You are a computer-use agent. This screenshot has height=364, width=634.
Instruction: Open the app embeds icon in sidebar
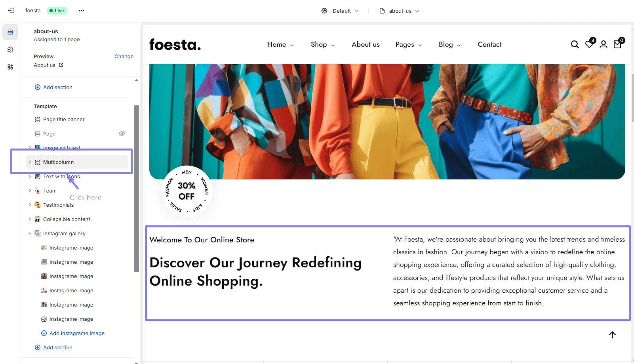click(x=10, y=67)
